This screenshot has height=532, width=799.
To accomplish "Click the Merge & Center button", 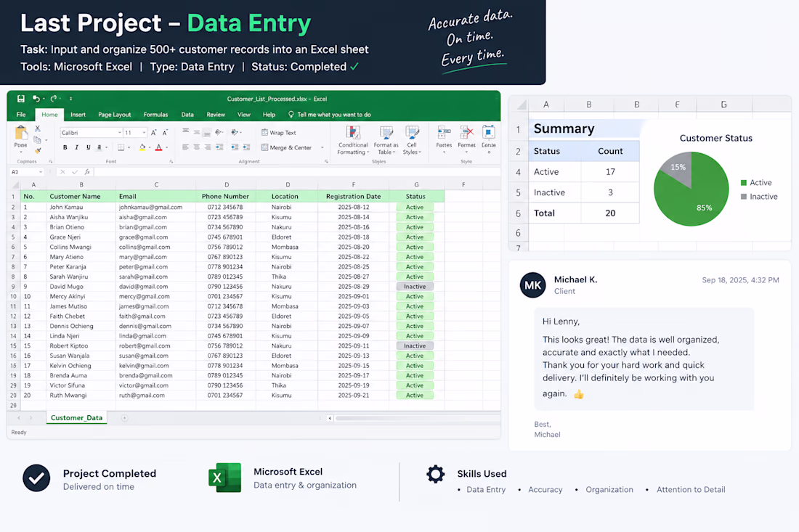I will tap(286, 147).
